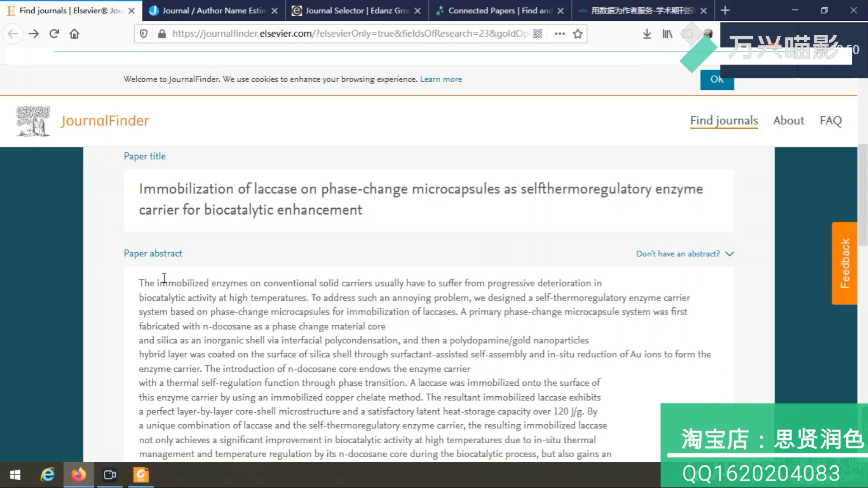Open screen recorder camera taskbar app
Screen dimensions: 868x488
[x=110, y=475]
